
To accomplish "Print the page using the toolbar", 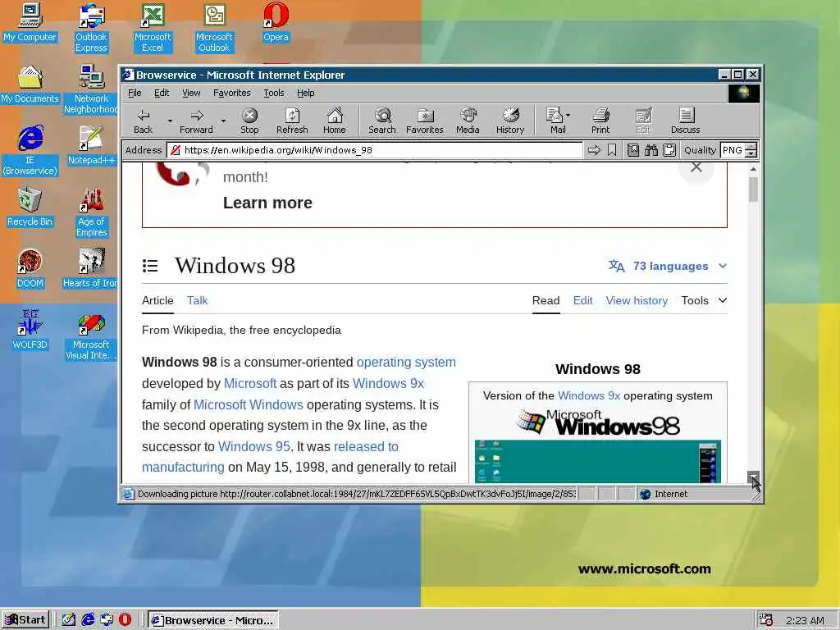I will 600,121.
